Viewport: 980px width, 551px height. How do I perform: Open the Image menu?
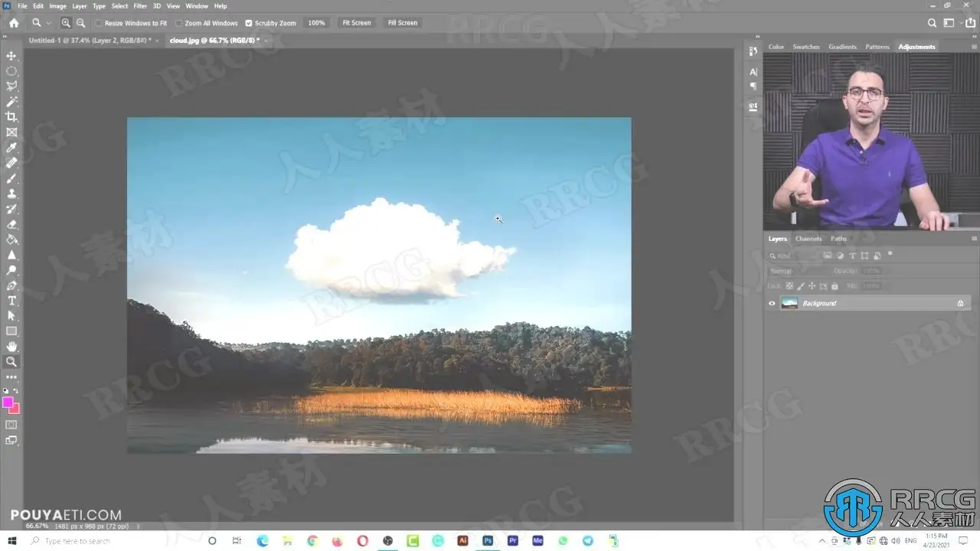[57, 6]
